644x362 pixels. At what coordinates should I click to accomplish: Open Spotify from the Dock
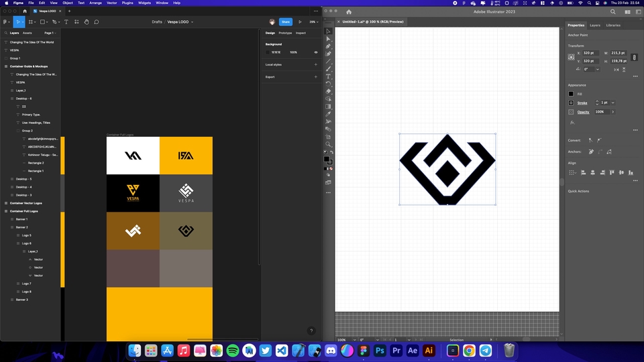pos(233,351)
